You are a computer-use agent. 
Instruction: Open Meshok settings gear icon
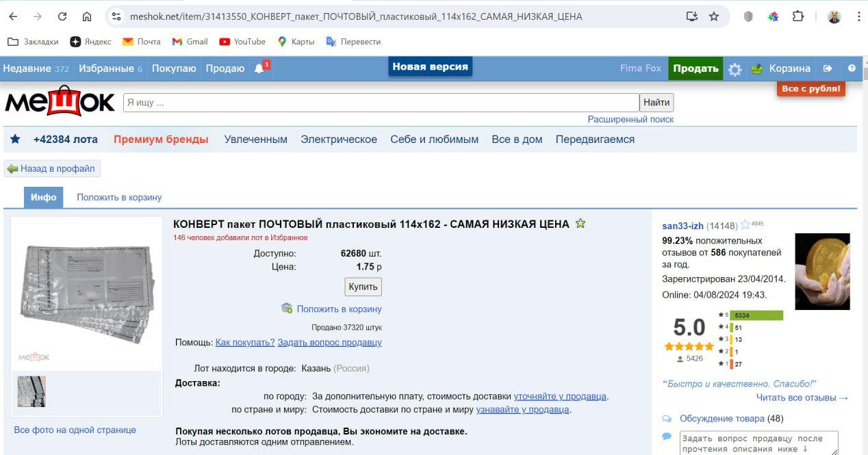click(735, 69)
